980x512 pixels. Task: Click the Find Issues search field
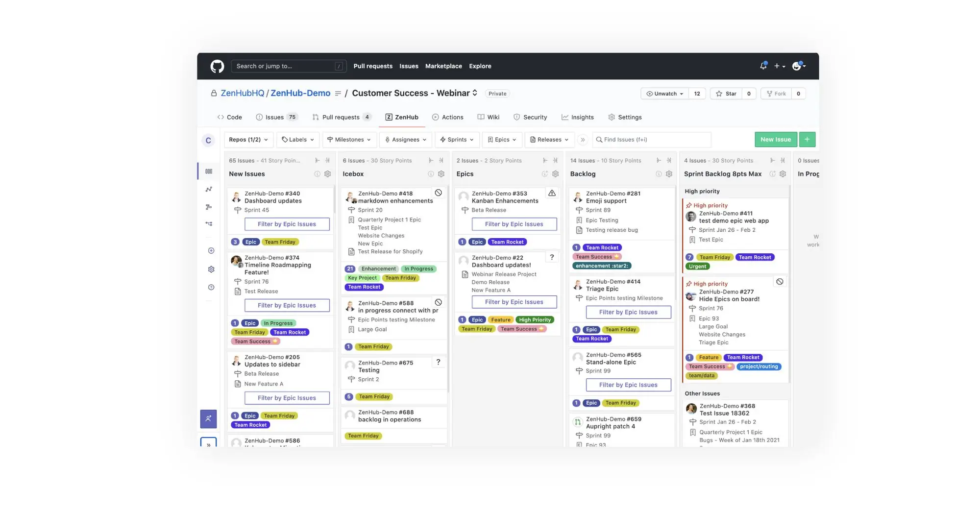(x=652, y=140)
